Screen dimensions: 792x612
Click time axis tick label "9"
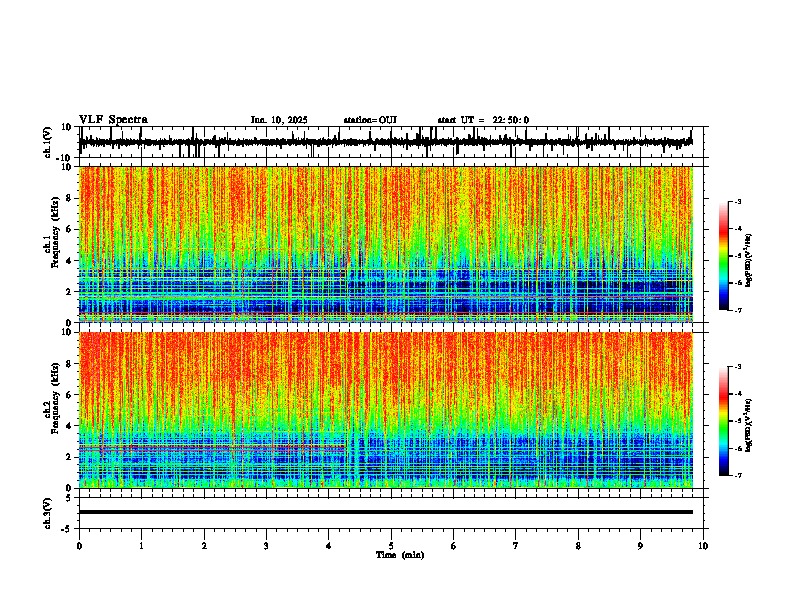640,546
